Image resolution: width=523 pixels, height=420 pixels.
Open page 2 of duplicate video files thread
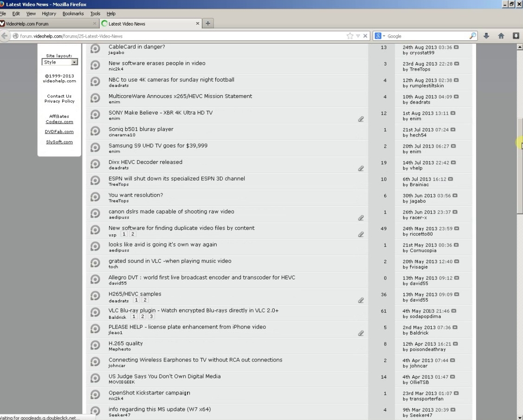tap(132, 234)
